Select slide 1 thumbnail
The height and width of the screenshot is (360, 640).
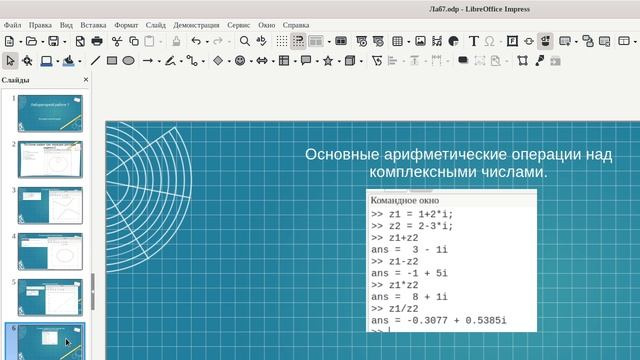pyautogui.click(x=50, y=113)
